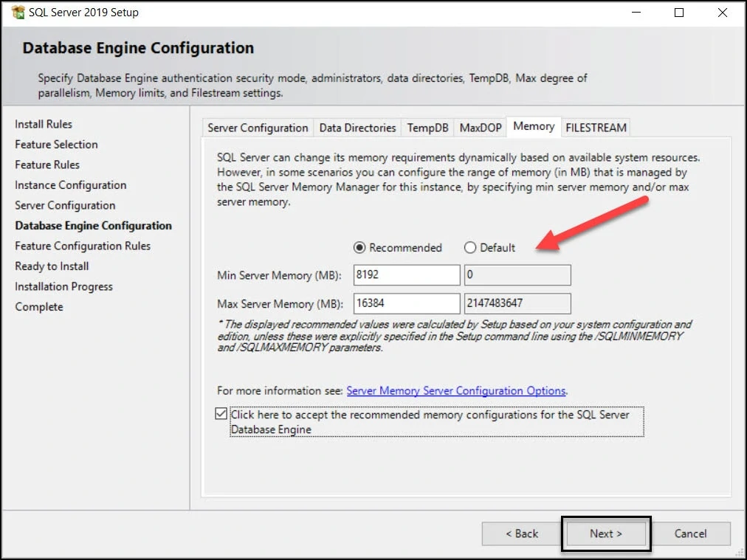Maximize the SQL Server 2019 Setup window
The height and width of the screenshot is (560, 747).
click(x=679, y=13)
